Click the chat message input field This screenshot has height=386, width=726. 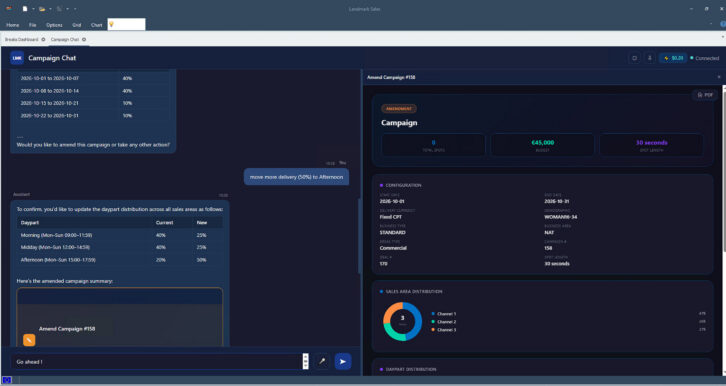[156, 361]
